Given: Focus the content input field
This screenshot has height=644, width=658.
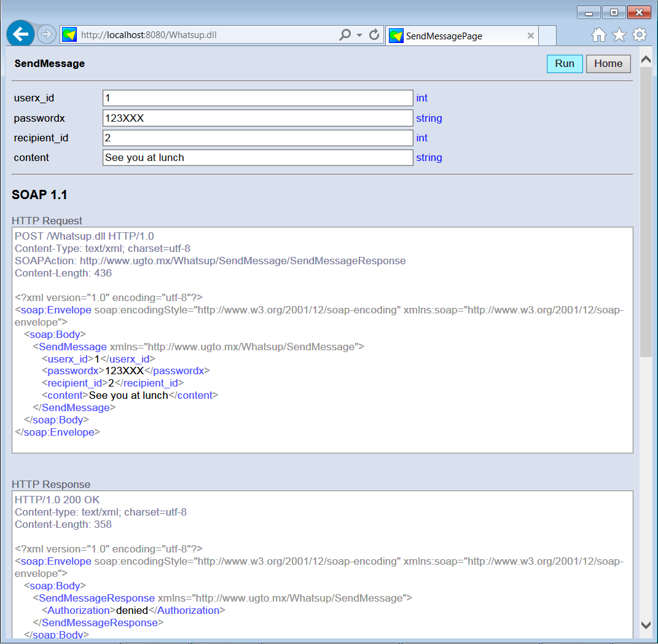Looking at the screenshot, I should pyautogui.click(x=257, y=157).
